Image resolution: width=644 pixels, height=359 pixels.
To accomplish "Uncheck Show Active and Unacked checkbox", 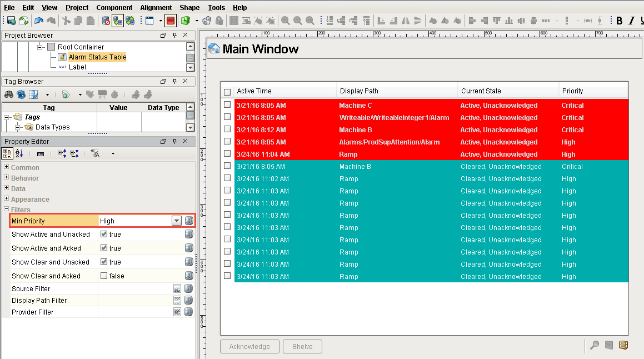I will (103, 234).
